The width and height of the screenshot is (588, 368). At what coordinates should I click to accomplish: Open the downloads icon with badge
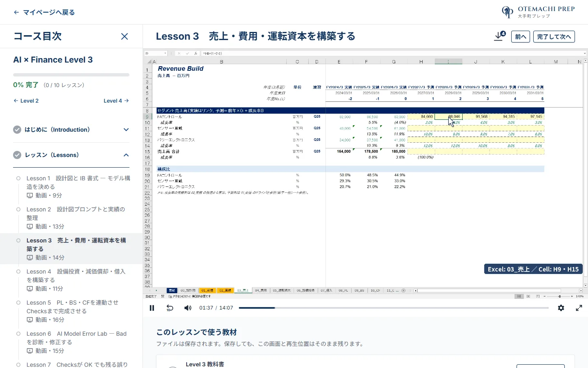pos(500,36)
